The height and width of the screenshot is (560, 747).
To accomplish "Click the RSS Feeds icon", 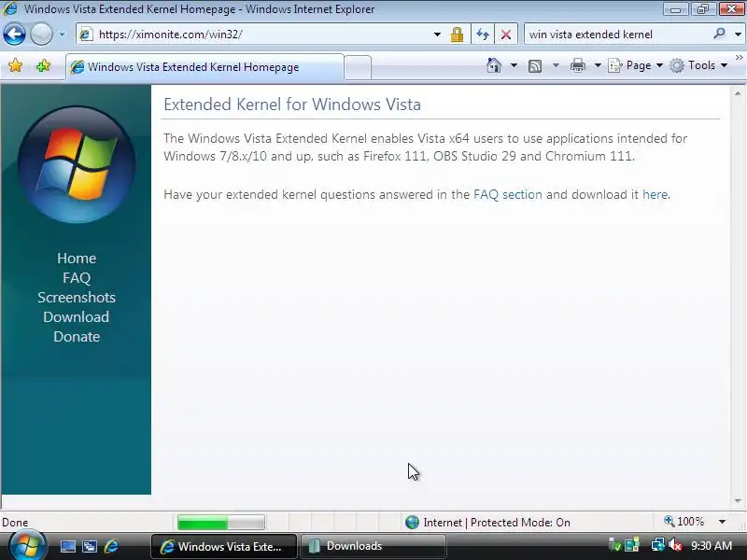I will [535, 65].
